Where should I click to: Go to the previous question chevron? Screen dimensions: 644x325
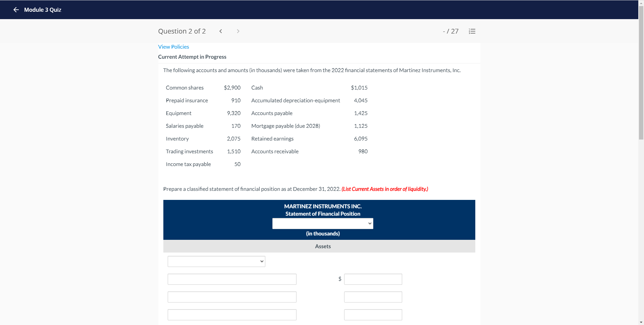tap(221, 31)
